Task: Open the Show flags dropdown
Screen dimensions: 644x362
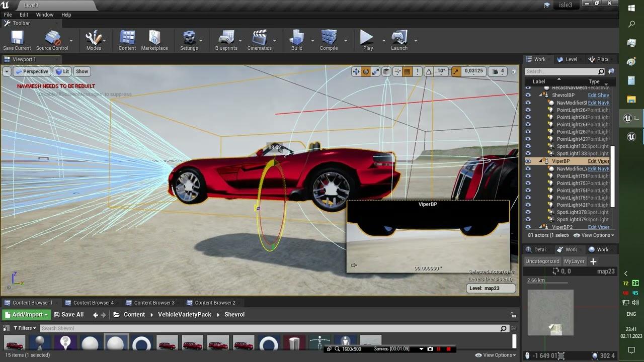Action: [x=82, y=71]
